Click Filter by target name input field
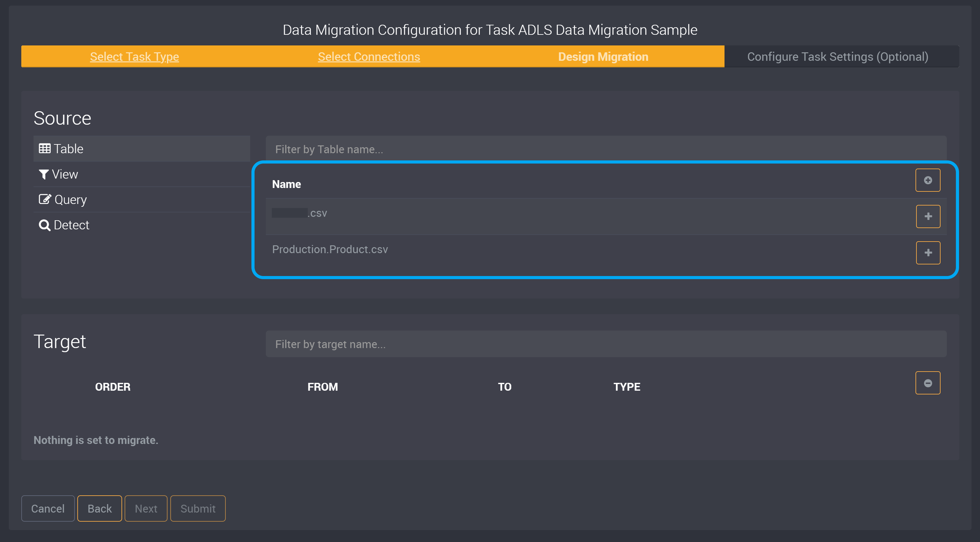The height and width of the screenshot is (542, 980). pyautogui.click(x=606, y=344)
